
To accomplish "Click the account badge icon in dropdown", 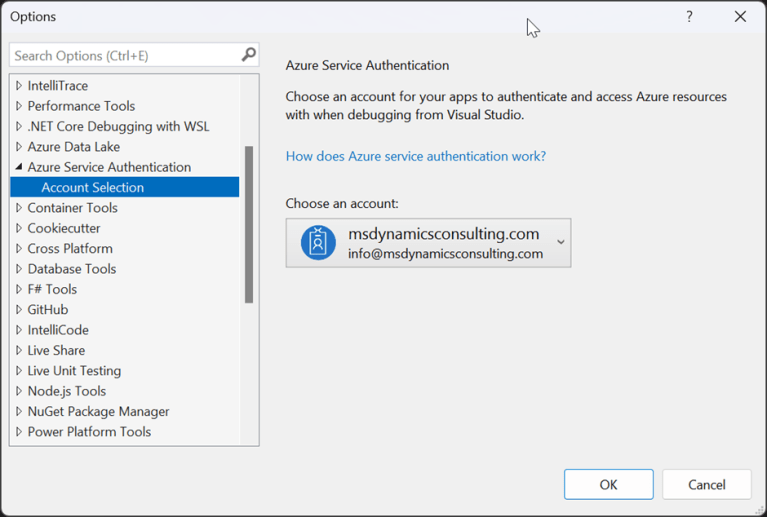I will [x=318, y=243].
